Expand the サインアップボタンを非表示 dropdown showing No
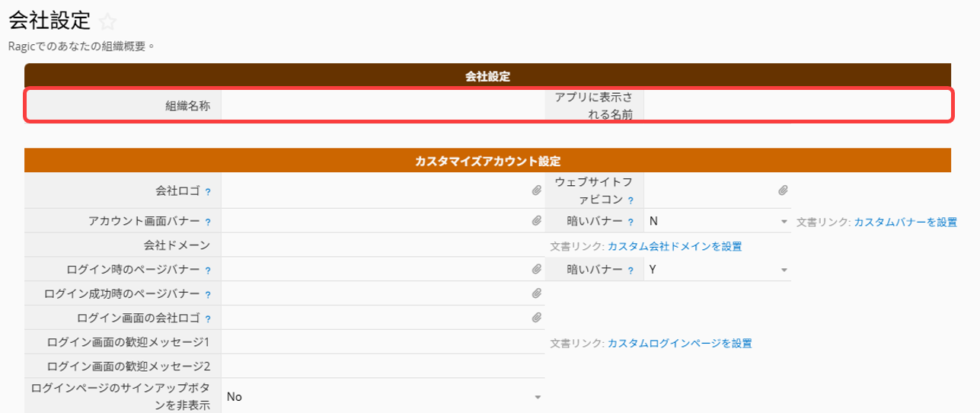980x413 pixels. click(383, 397)
